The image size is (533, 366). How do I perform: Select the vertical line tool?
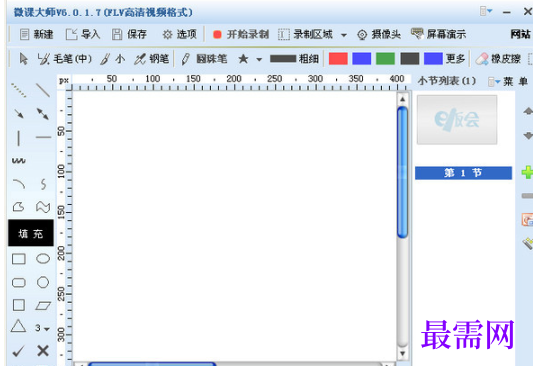point(18,138)
